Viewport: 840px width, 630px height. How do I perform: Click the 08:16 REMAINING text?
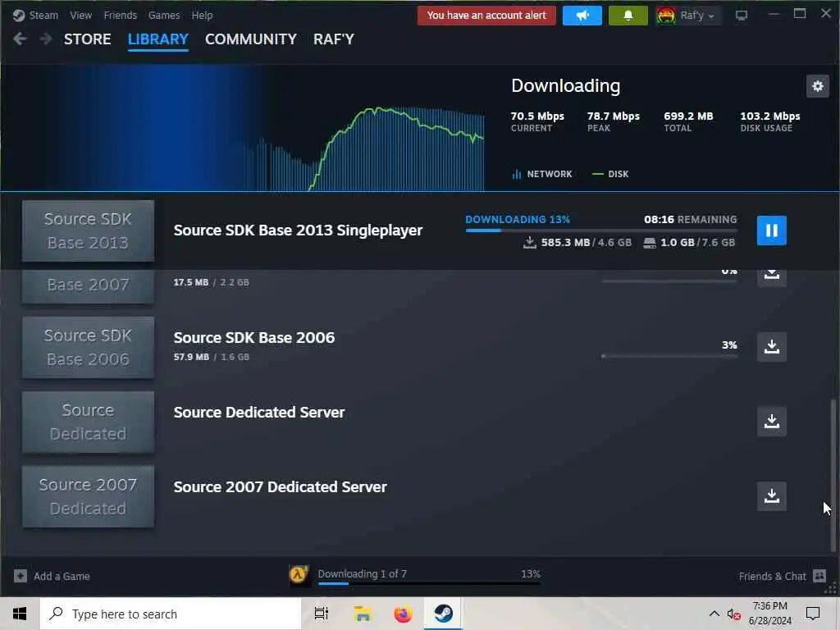pos(690,219)
